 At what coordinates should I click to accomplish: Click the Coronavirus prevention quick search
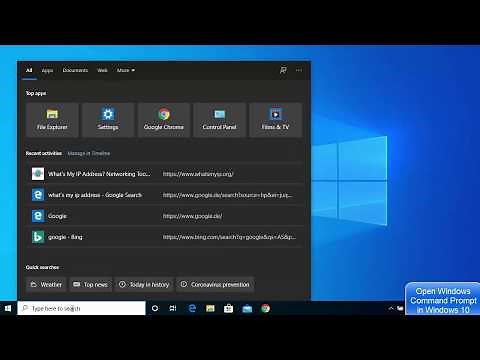[215, 284]
